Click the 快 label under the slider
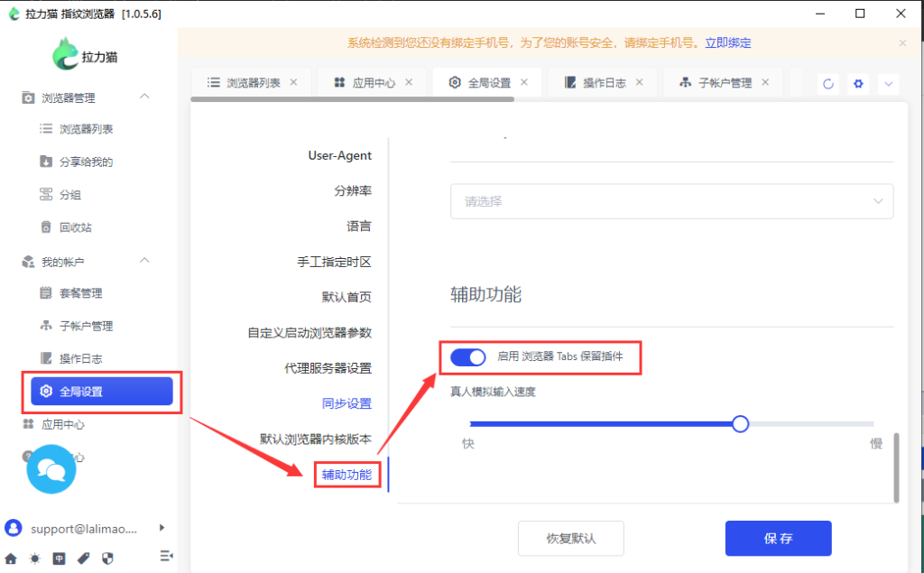 point(468,443)
